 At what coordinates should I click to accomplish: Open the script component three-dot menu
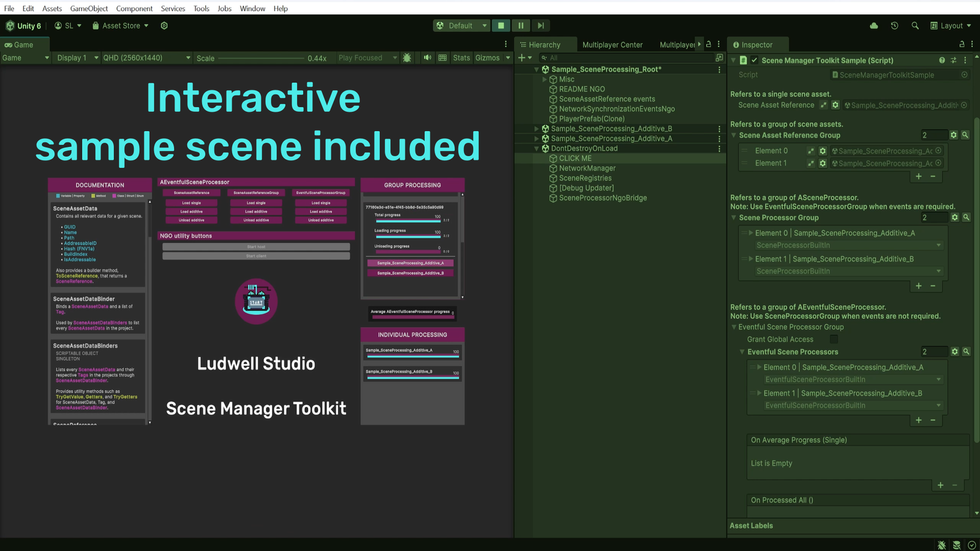click(965, 61)
